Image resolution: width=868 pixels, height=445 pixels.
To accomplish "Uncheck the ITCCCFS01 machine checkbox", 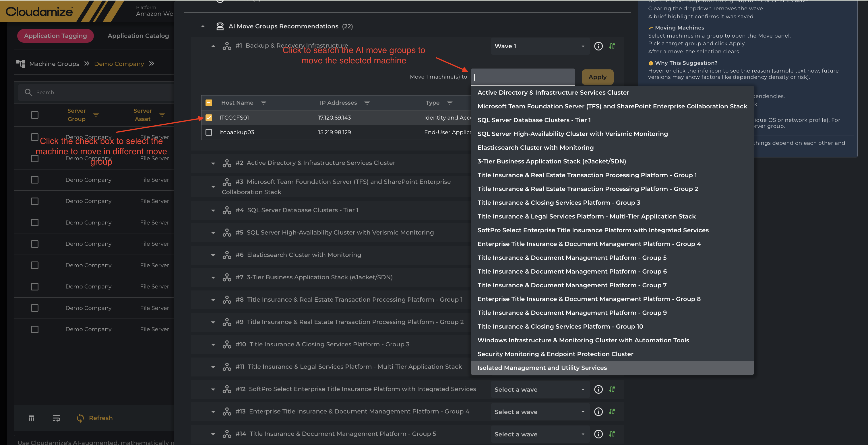I will pyautogui.click(x=209, y=118).
